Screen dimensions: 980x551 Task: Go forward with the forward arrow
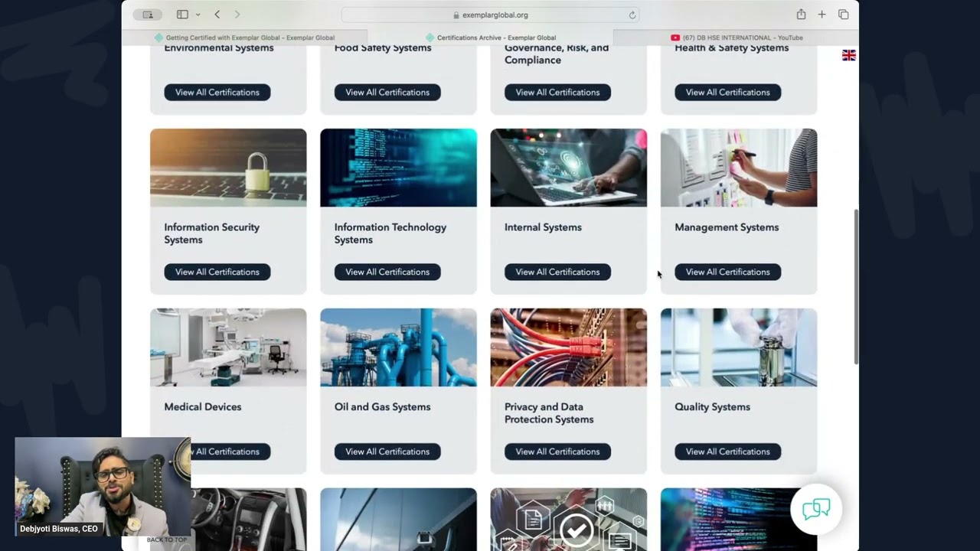tap(237, 15)
